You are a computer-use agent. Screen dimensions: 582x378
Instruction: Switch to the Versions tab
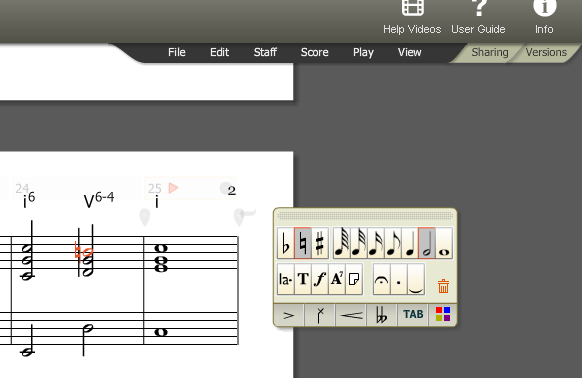(x=546, y=52)
